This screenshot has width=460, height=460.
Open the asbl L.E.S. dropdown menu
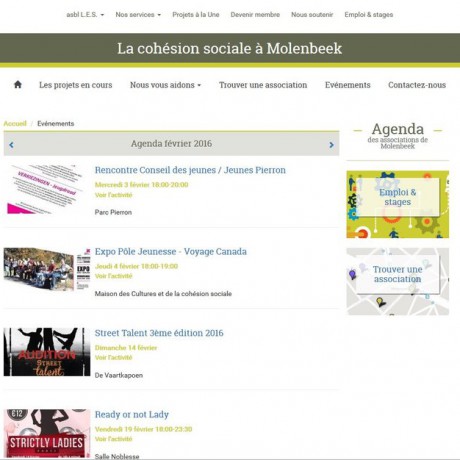[85, 15]
